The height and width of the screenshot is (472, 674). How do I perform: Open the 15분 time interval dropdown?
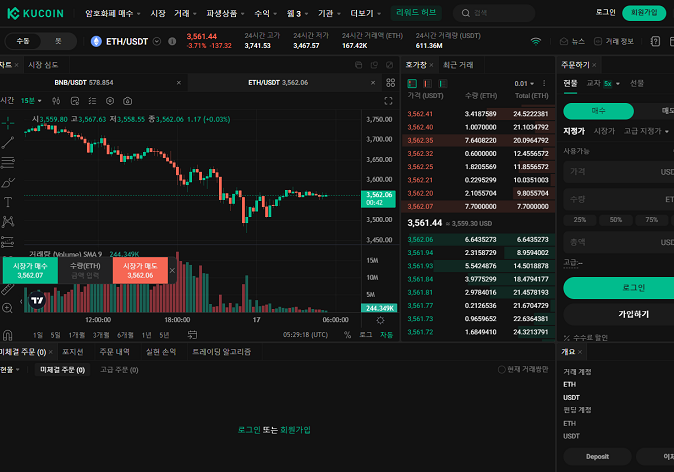click(31, 101)
